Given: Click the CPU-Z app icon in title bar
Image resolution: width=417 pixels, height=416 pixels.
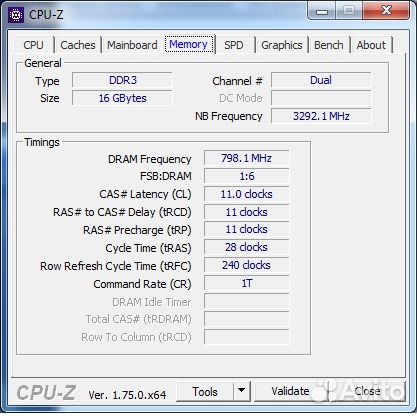Looking at the screenshot, I should 16,15.
